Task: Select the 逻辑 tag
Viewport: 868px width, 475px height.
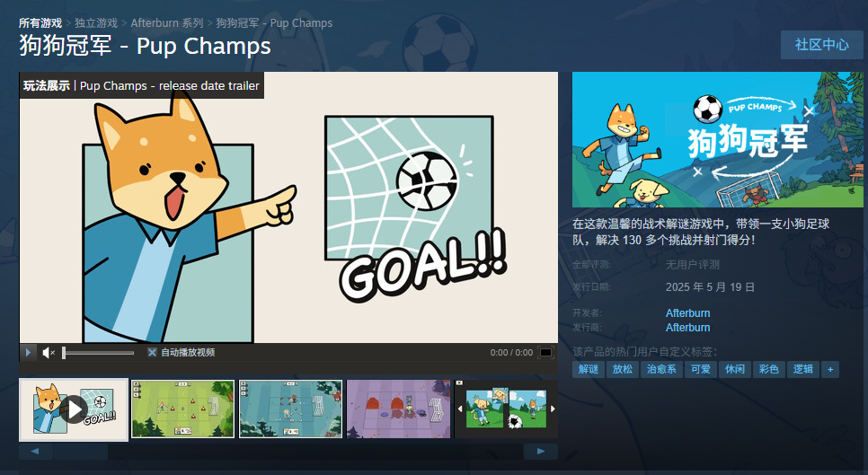Action: pyautogui.click(x=802, y=369)
